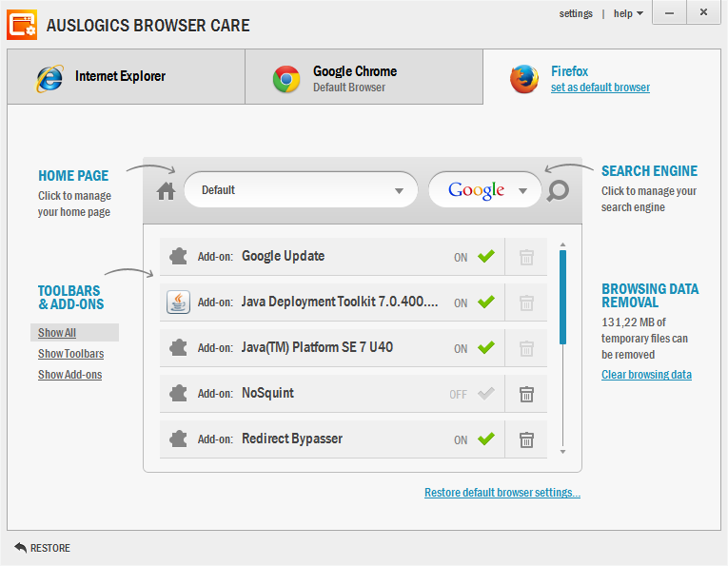The height and width of the screenshot is (566, 728).
Task: Toggle Java(TM) Platform SE 7 U40 checkmark
Action: pos(486,347)
